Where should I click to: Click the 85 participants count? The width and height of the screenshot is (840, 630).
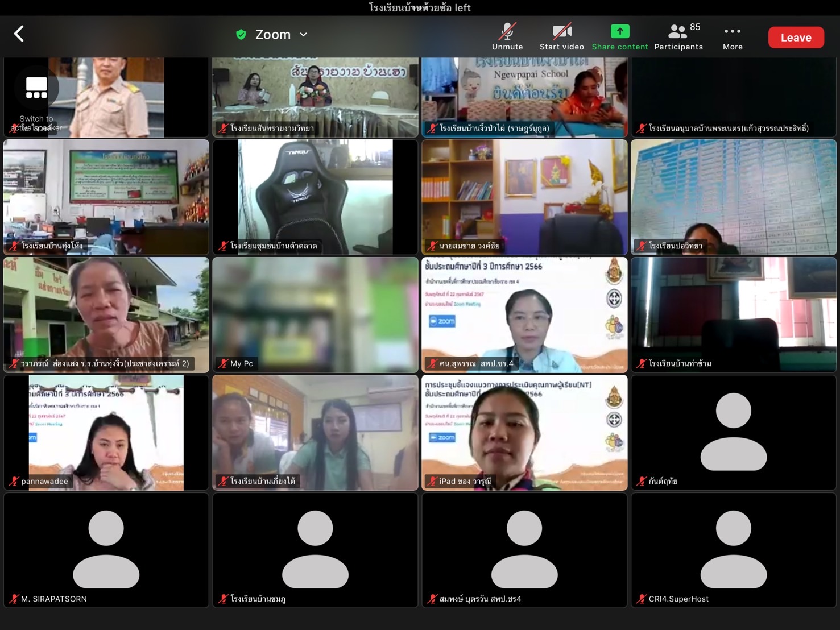tap(695, 27)
